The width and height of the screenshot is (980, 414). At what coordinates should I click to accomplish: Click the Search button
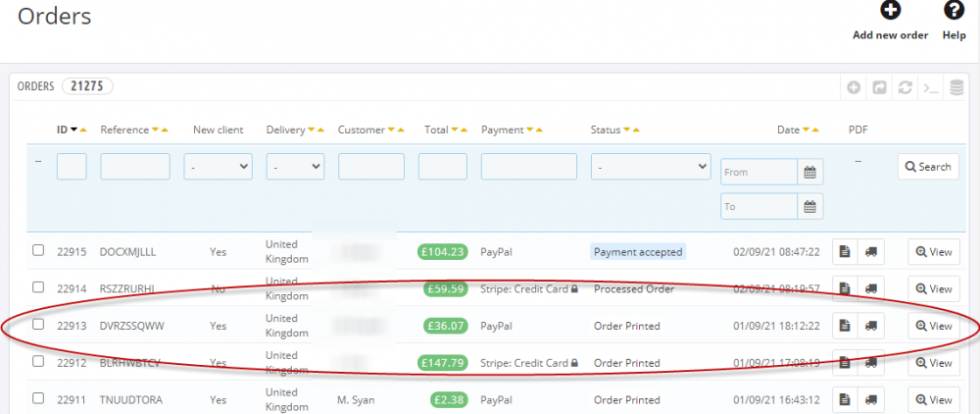(927, 167)
